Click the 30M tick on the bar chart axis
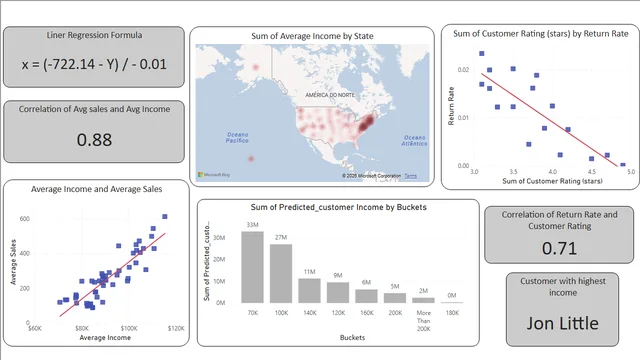 (x=219, y=238)
